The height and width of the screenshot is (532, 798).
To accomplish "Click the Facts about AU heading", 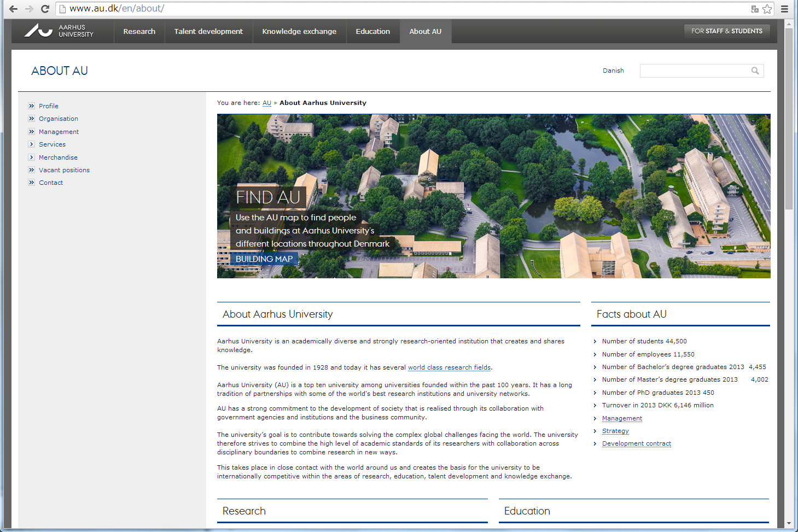I will point(632,314).
